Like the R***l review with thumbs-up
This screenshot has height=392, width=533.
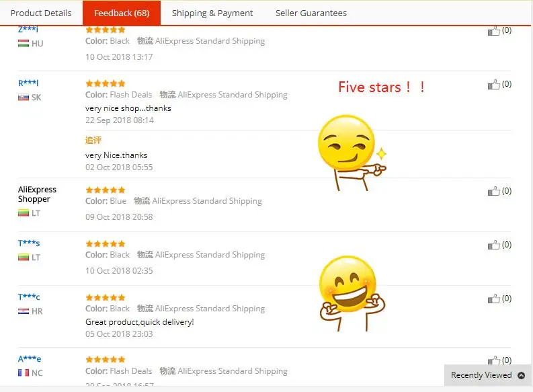pyautogui.click(x=493, y=84)
